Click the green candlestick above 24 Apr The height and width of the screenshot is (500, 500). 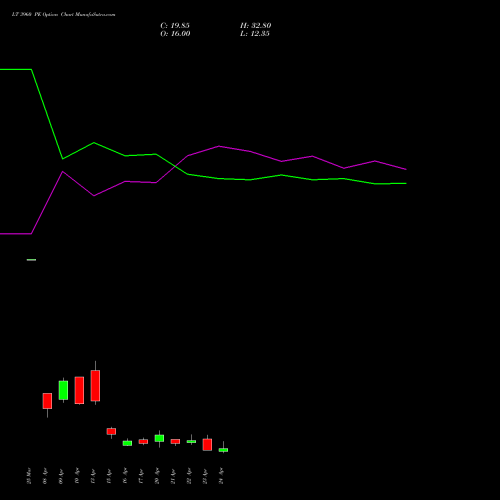click(x=223, y=450)
